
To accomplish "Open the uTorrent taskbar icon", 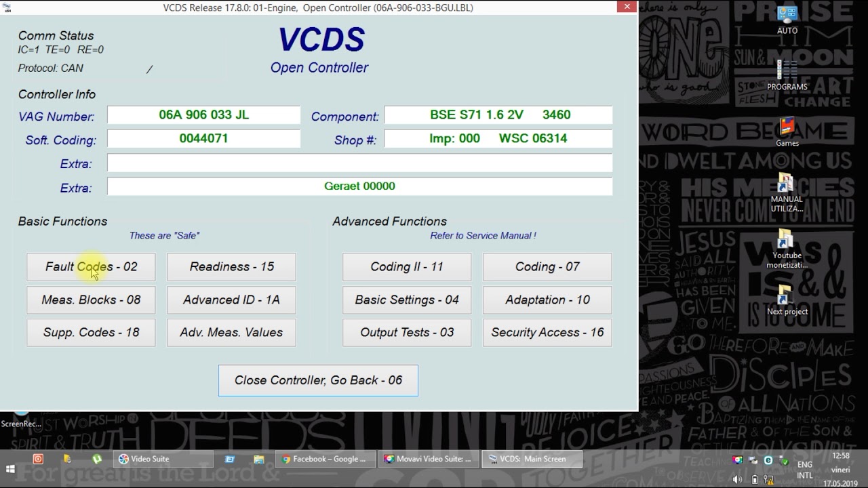I will click(97, 459).
